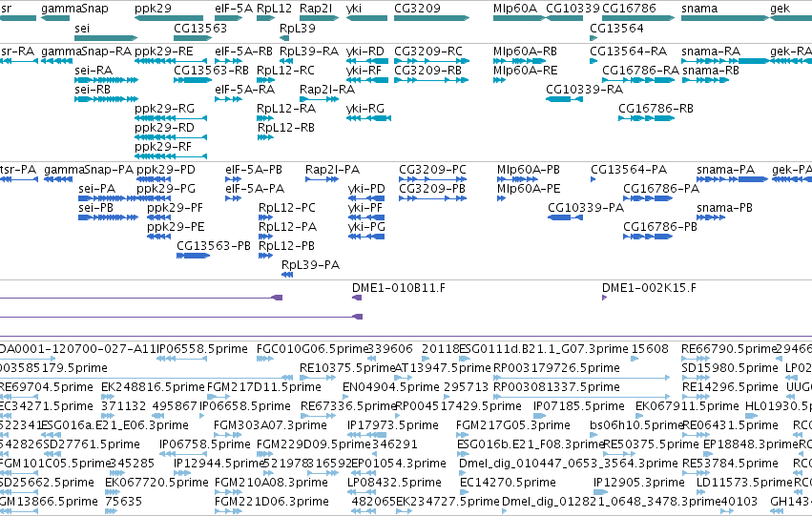This screenshot has width=812, height=516.
Task: Select EST RE10375.5prime
Action: 347,368
